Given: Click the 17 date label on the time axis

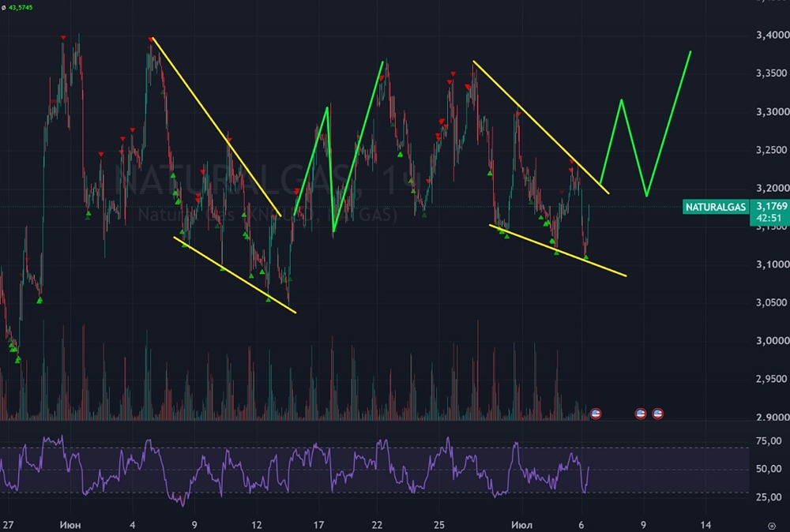Looking at the screenshot, I should [x=318, y=525].
